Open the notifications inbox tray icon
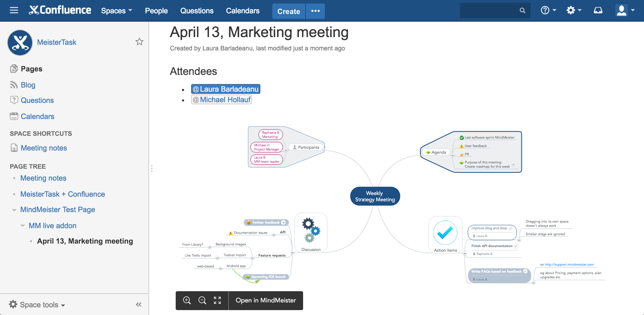Image resolution: width=644 pixels, height=315 pixels. 598,10
